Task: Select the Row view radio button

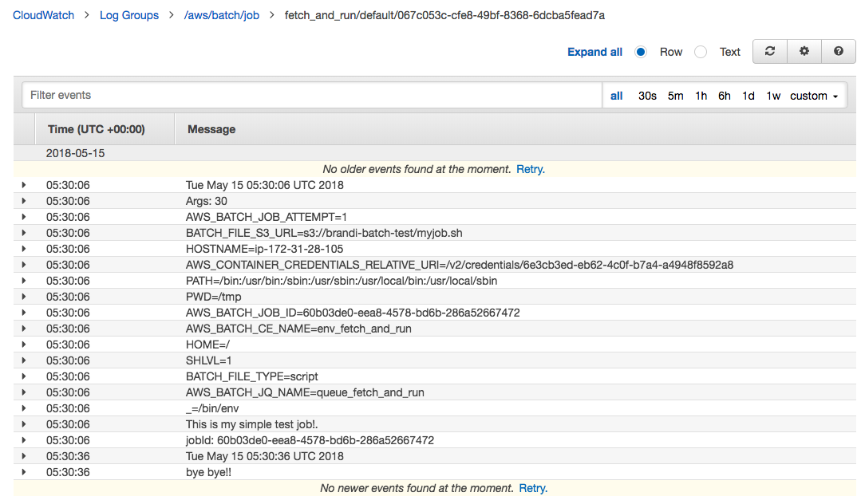Action: point(641,52)
